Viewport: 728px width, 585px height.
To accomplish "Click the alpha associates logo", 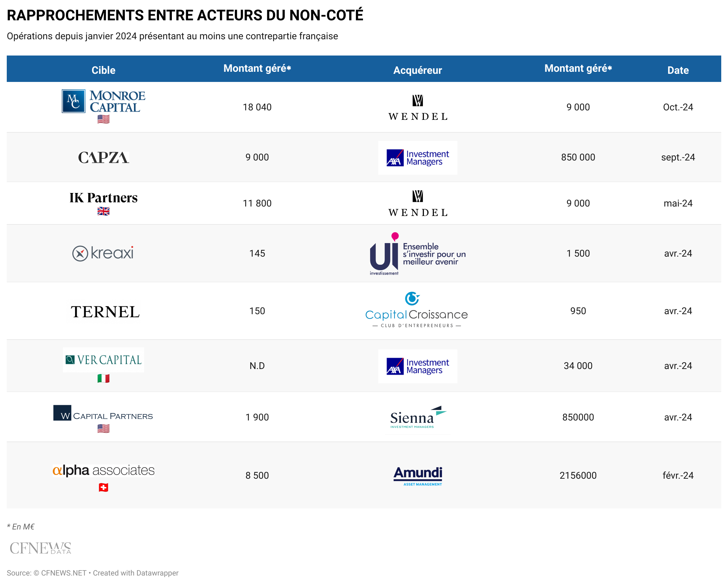I will (104, 470).
